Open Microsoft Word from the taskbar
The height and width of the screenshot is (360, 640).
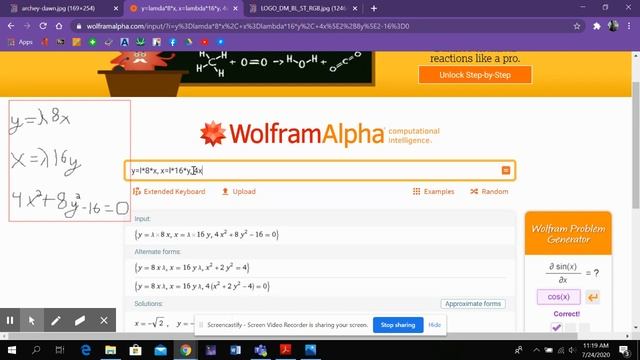click(x=236, y=350)
